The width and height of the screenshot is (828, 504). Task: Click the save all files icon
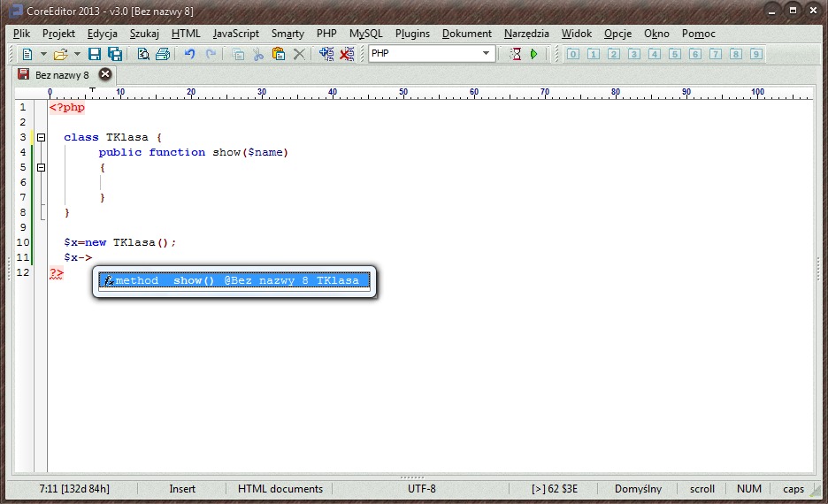pyautogui.click(x=115, y=54)
